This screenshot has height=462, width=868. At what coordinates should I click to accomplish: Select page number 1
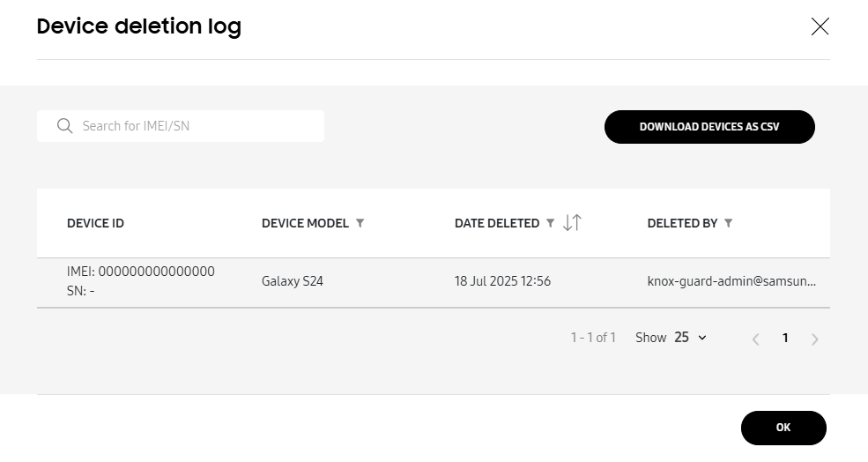(785, 338)
